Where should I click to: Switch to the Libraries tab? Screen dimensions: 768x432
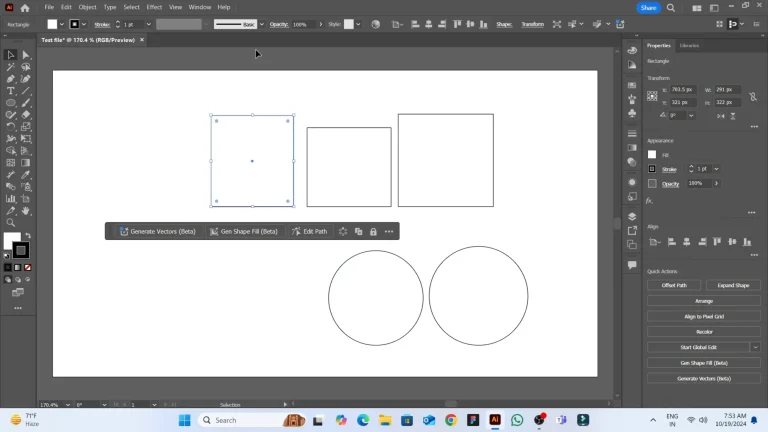[689, 46]
